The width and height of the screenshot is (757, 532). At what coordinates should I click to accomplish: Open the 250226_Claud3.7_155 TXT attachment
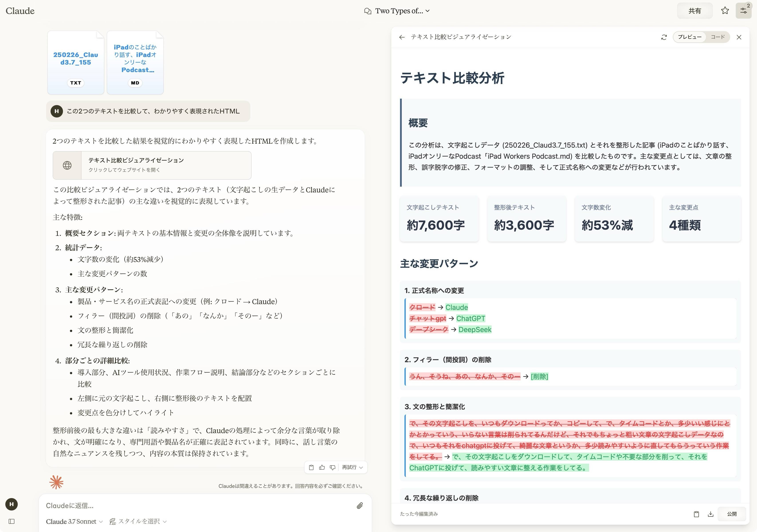pyautogui.click(x=76, y=63)
